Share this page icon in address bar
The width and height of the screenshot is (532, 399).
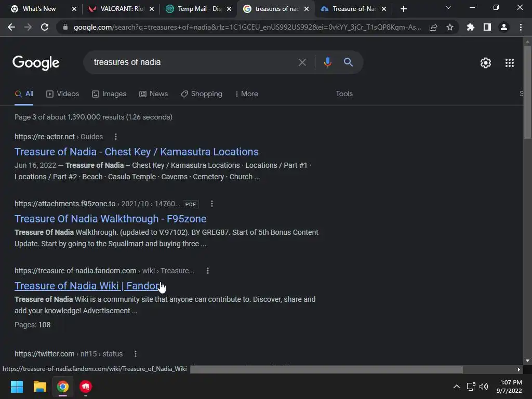pos(433,27)
